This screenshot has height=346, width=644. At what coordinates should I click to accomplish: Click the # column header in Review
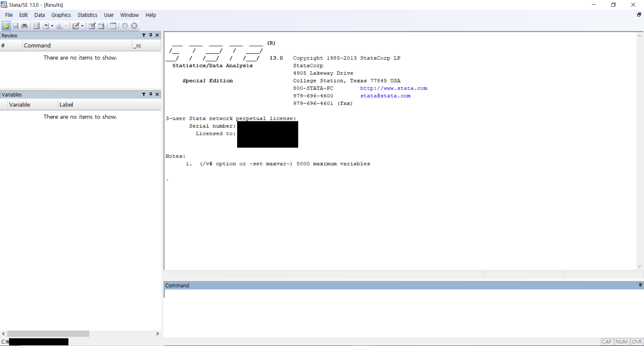pos(11,45)
